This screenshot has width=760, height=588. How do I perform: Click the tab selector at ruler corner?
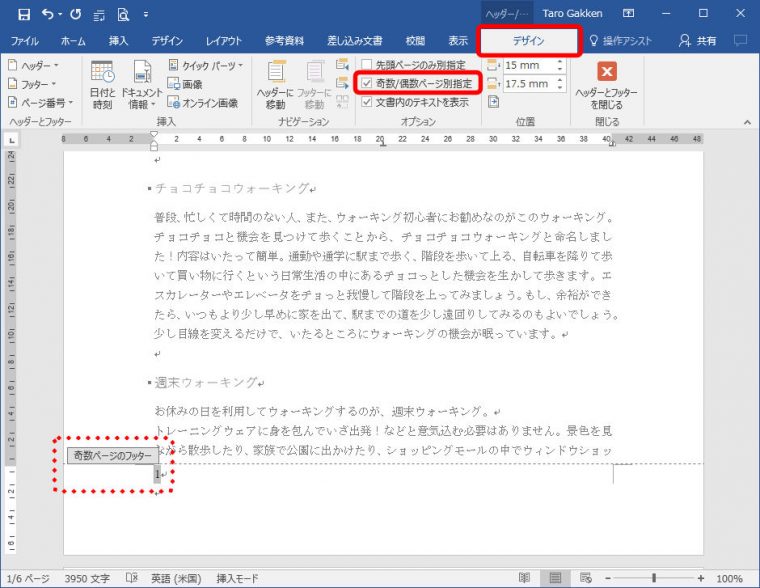pyautogui.click(x=12, y=140)
